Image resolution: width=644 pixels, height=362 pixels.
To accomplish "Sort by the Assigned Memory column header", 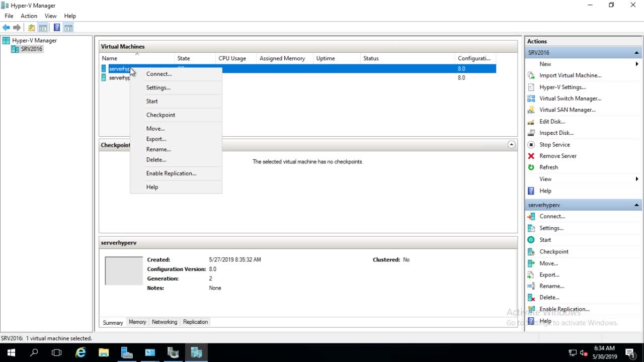I will 285,58.
